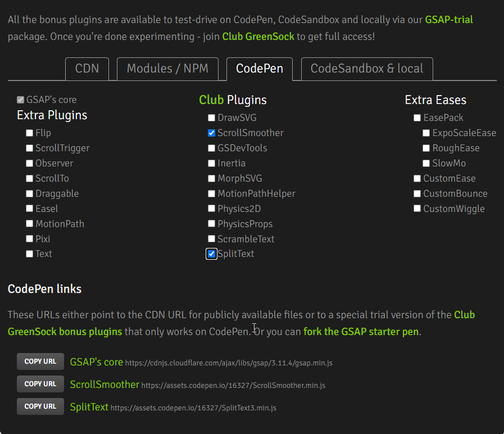504x434 pixels.
Task: Open the Modules / NPM tab
Action: point(167,69)
